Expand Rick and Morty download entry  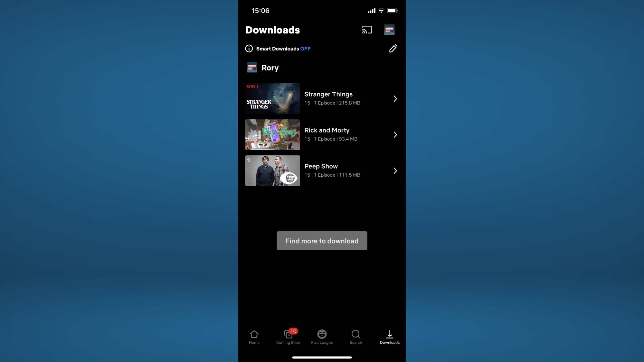coord(395,135)
